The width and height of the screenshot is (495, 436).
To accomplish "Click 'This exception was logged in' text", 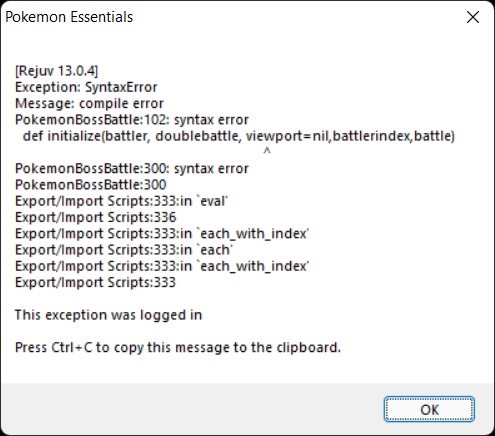I will coord(108,315).
